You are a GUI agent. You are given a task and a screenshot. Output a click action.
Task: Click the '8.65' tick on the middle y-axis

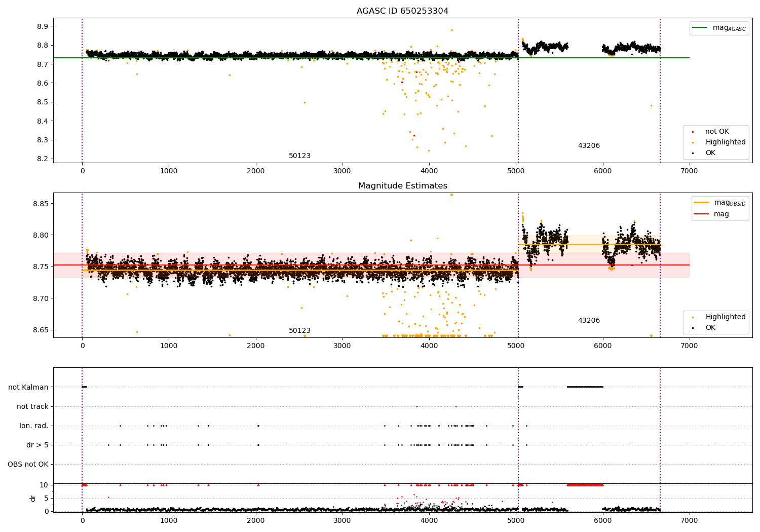point(41,330)
